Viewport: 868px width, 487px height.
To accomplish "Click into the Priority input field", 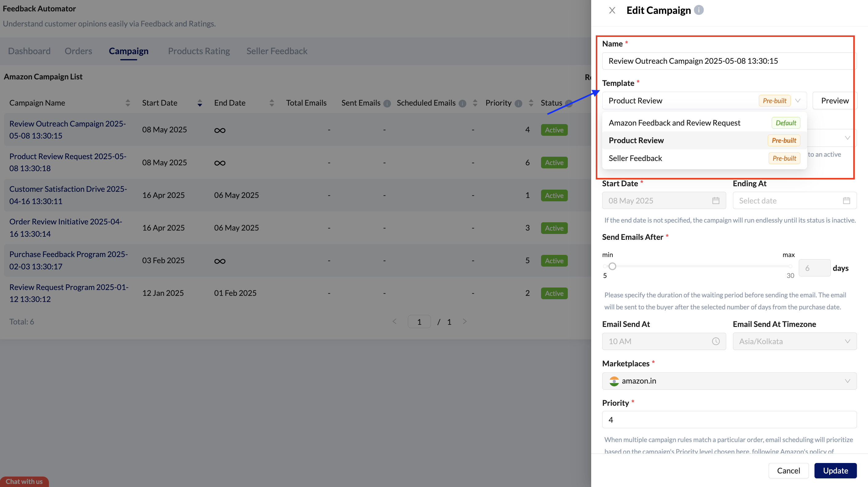I will click(x=729, y=420).
